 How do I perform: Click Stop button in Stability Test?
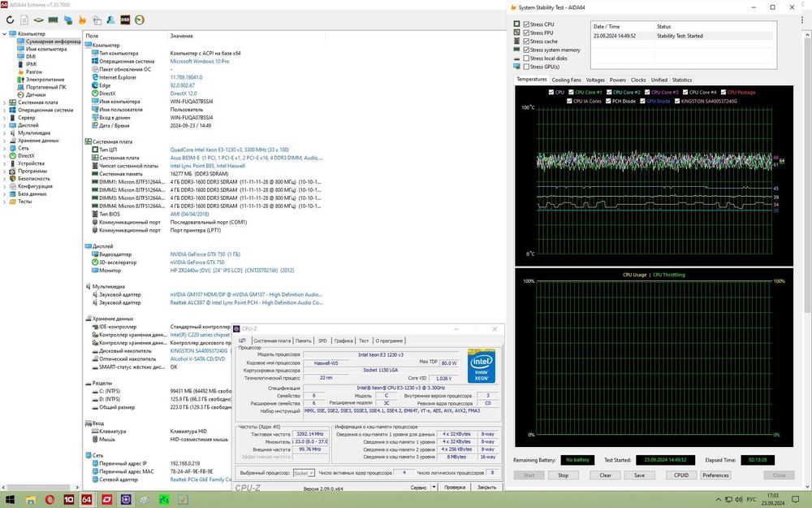[563, 475]
